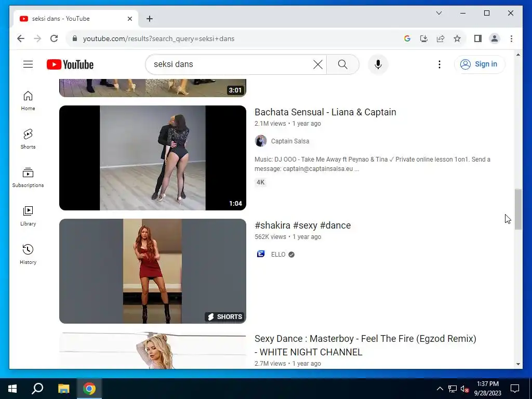The image size is (532, 399).
Task: Click the browser forward arrow
Action: click(37, 38)
